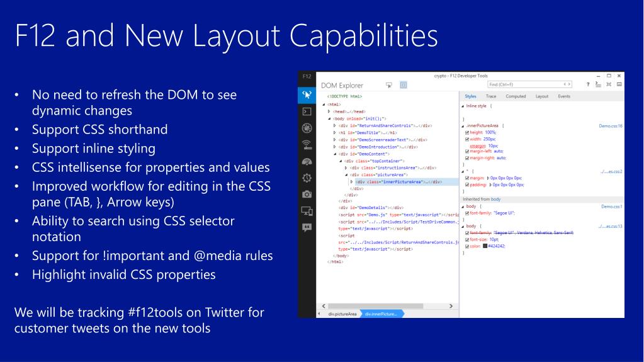Click the horizontal scrollbar thumb in DOM Explorer
The image size is (644, 362).
pos(375,306)
